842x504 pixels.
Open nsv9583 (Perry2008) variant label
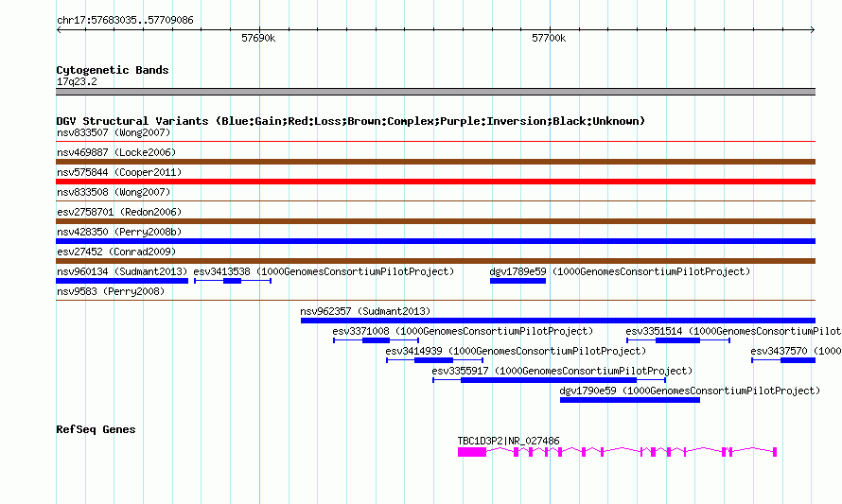point(111,291)
